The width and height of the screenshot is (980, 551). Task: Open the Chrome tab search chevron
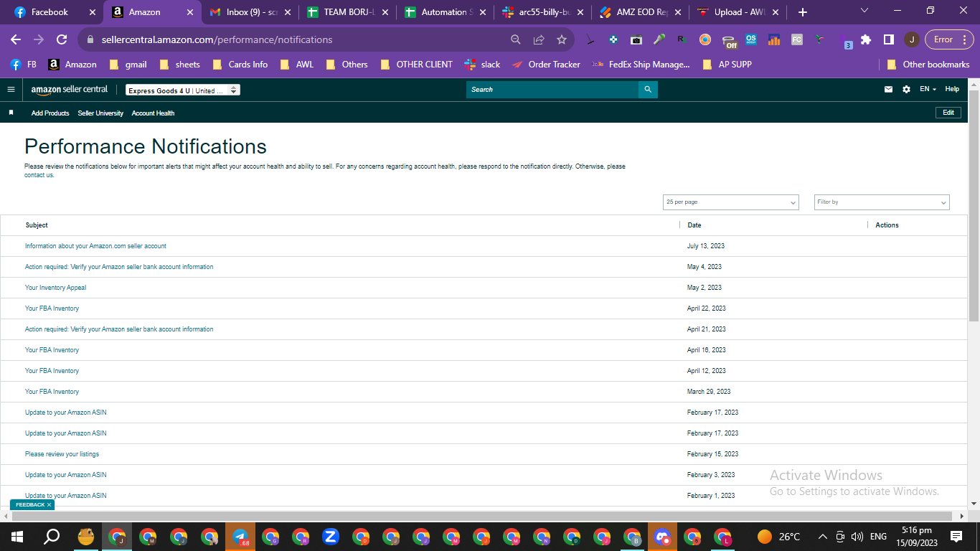pyautogui.click(x=864, y=11)
